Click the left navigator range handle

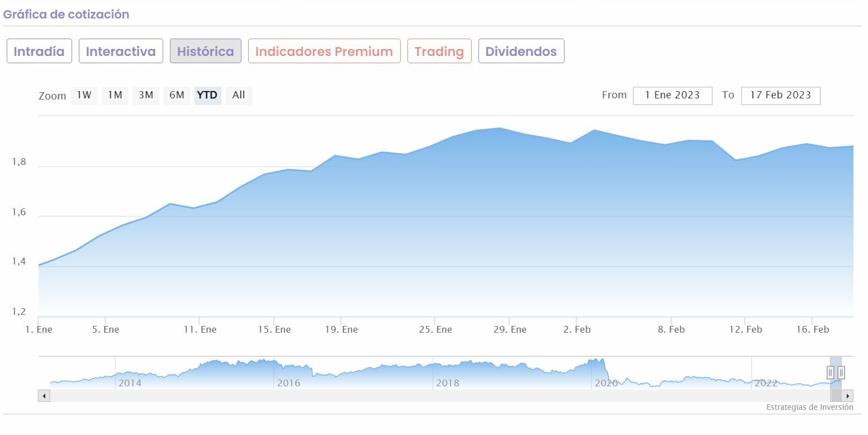[x=831, y=372]
